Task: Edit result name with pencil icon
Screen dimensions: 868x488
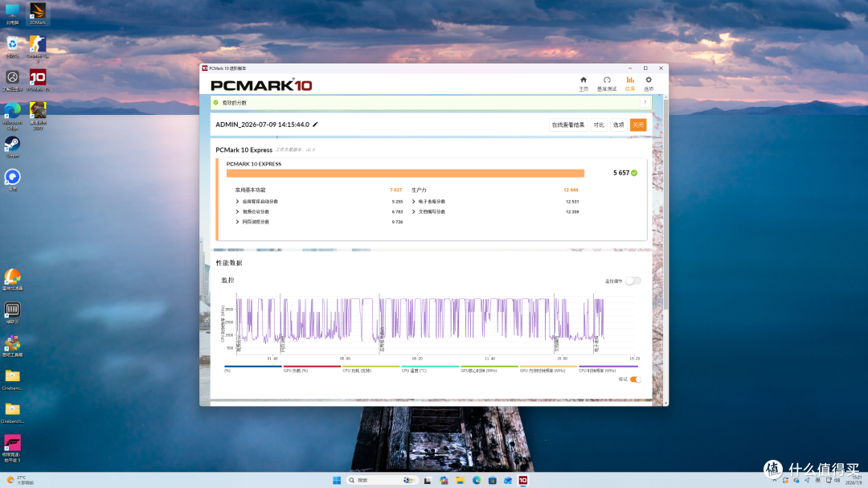Action: click(x=315, y=125)
